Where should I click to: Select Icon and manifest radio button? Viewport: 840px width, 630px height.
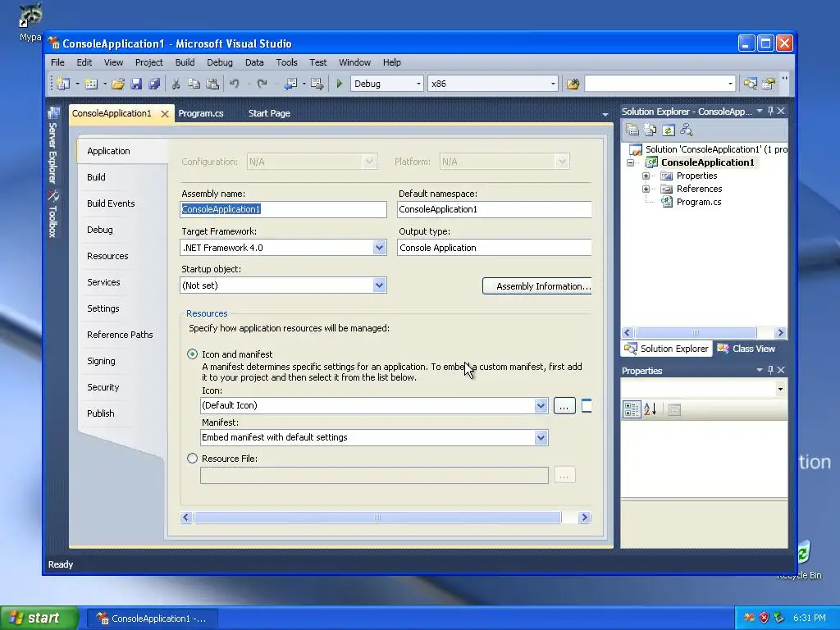click(192, 354)
